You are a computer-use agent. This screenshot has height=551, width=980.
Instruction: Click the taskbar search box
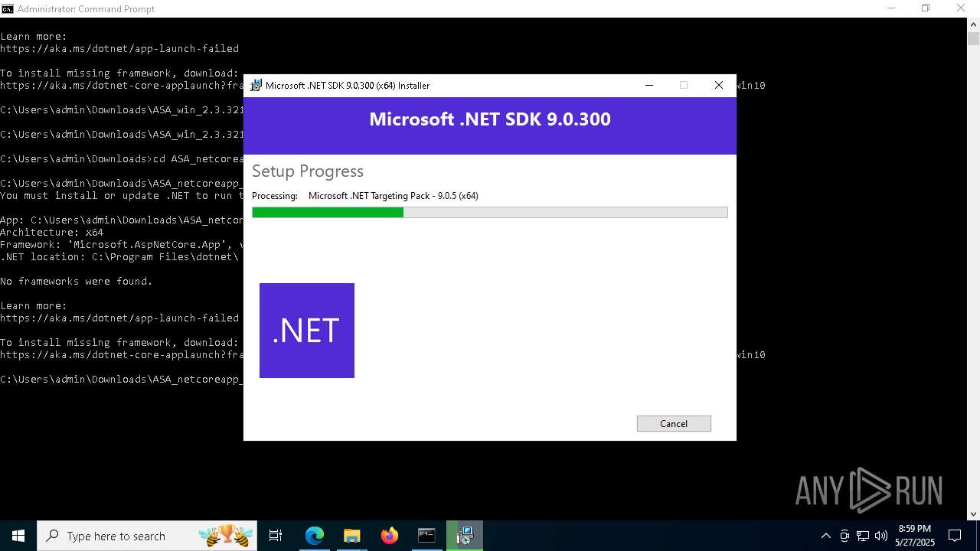tap(148, 536)
